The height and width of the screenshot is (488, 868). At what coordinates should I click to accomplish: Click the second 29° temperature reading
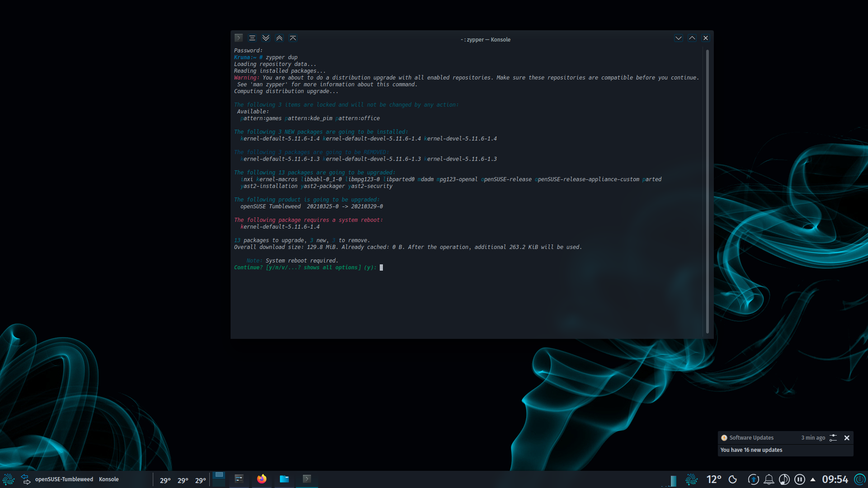[183, 480]
